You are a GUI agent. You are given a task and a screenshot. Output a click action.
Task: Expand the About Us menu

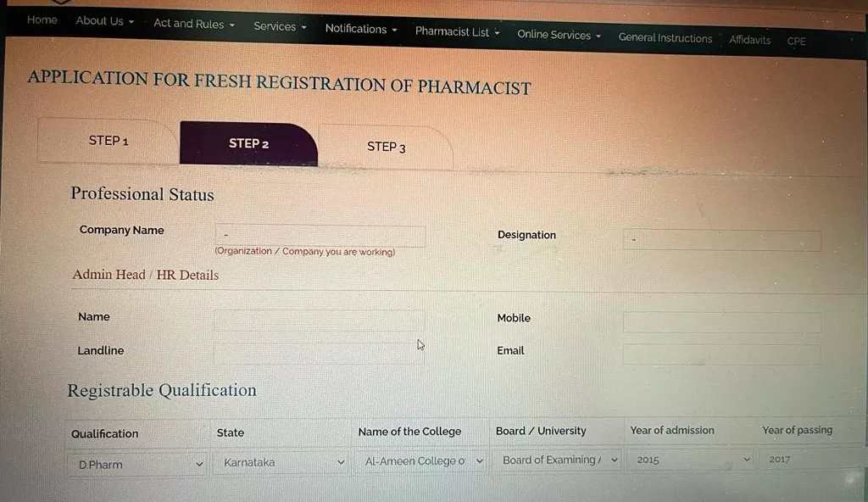pyautogui.click(x=104, y=21)
